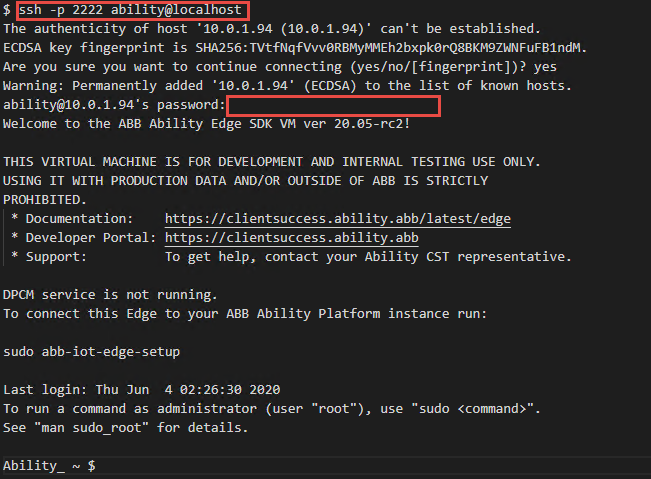Click the 'PROHIBITED.' line

45,200
